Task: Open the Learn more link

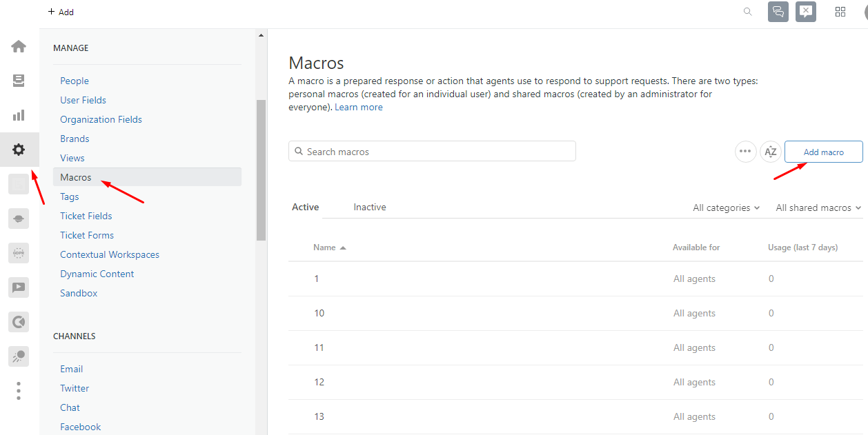Action: click(x=359, y=107)
